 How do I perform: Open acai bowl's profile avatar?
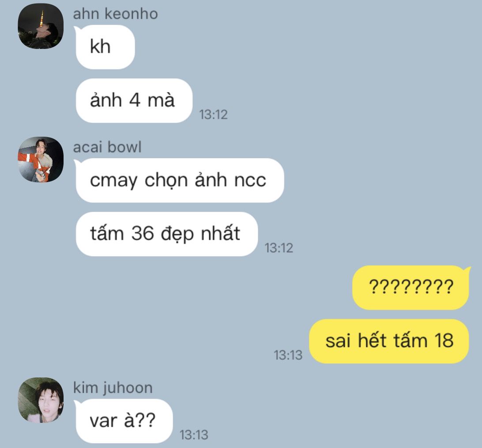[41, 159]
